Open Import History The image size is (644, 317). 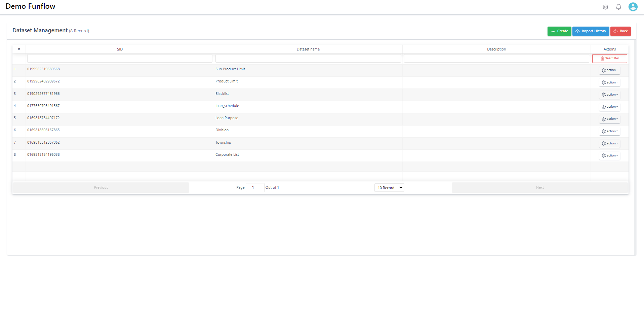click(591, 31)
